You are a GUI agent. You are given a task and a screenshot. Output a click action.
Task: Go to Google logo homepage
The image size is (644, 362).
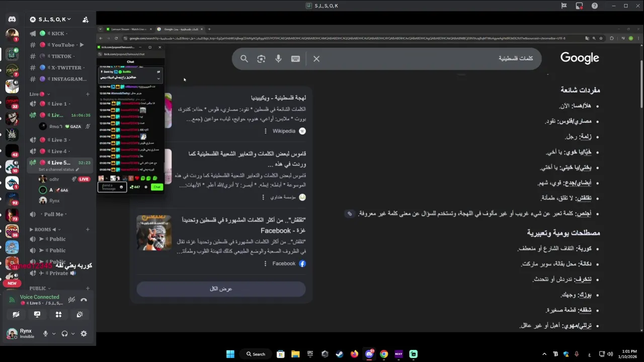(580, 58)
